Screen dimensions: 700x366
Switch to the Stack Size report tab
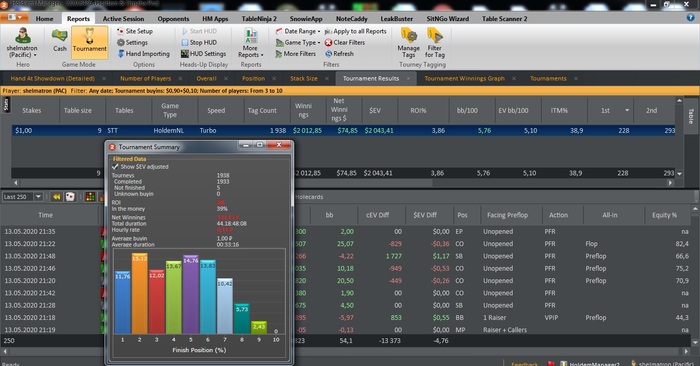click(304, 79)
